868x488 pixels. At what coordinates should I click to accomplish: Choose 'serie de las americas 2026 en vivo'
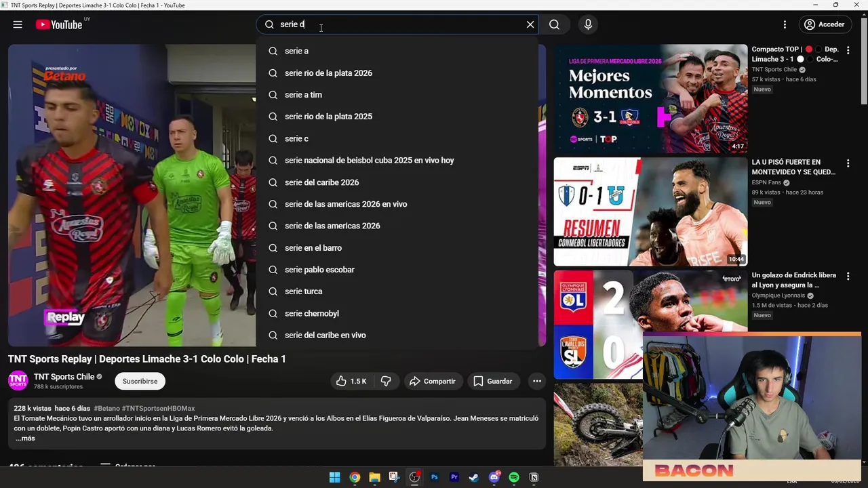tap(397, 204)
